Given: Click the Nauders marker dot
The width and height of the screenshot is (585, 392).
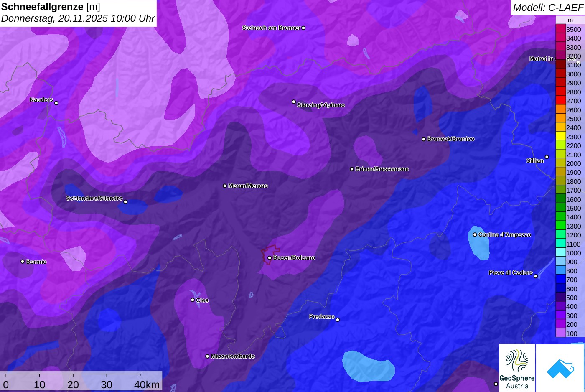Looking at the screenshot, I should pyautogui.click(x=56, y=103).
